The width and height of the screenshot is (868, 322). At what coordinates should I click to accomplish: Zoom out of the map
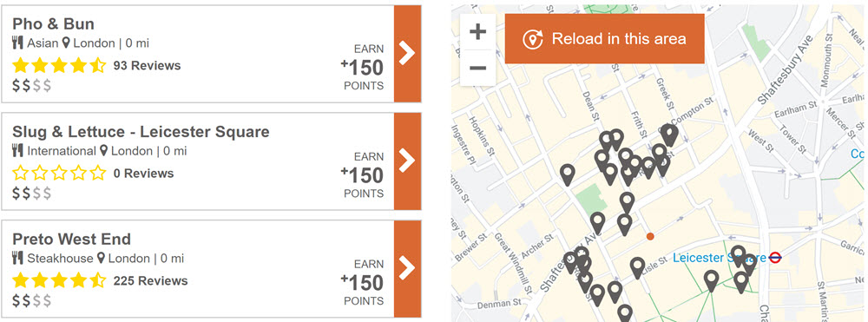477,68
